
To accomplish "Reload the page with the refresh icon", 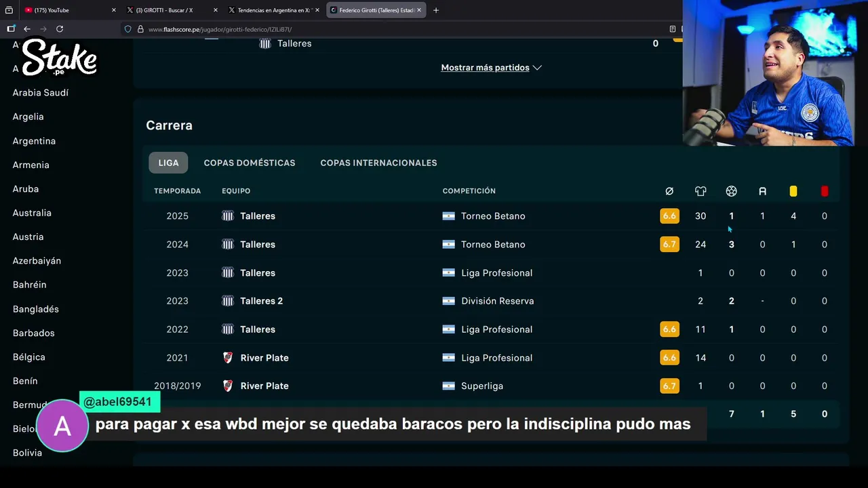I will tap(60, 29).
